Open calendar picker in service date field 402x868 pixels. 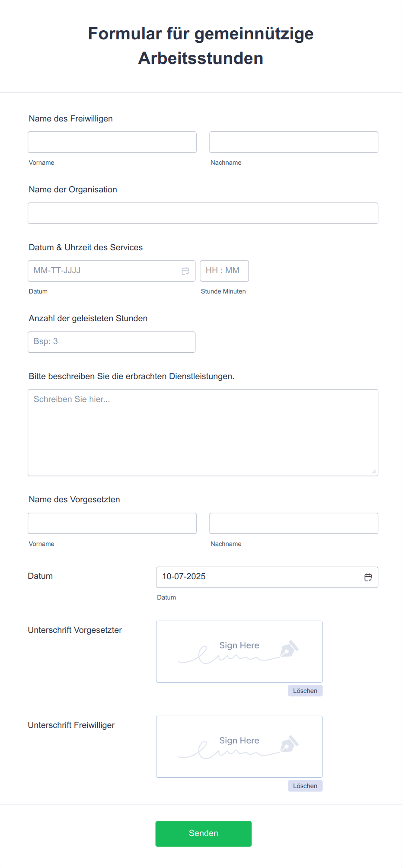(x=185, y=271)
